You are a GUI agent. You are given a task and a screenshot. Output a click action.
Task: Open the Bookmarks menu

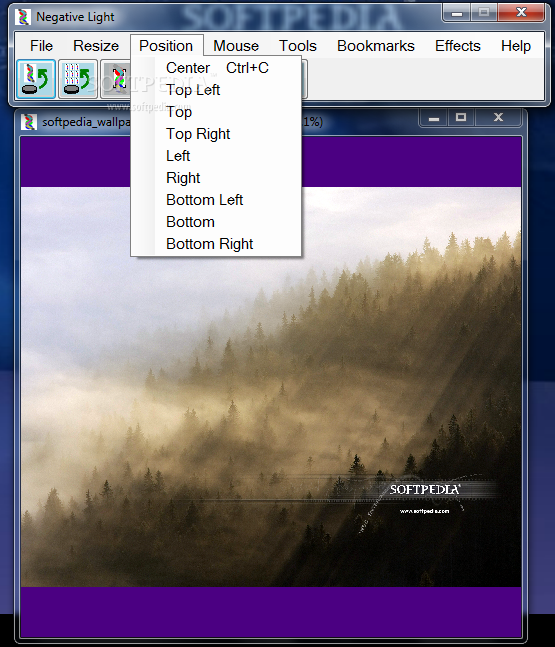376,46
